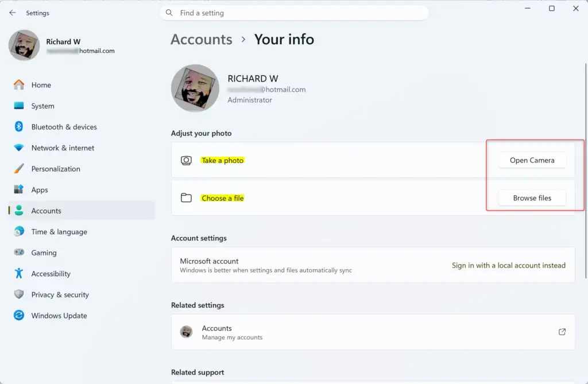Click the search magnifier icon
This screenshot has height=384, width=588.
coord(169,13)
